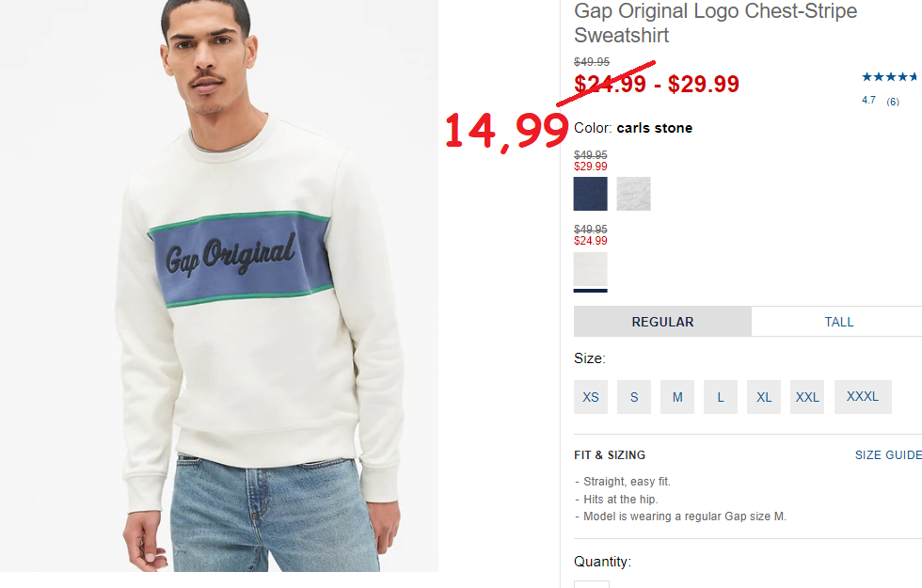Click the quantity input box
The height and width of the screenshot is (588, 922).
pyautogui.click(x=592, y=584)
